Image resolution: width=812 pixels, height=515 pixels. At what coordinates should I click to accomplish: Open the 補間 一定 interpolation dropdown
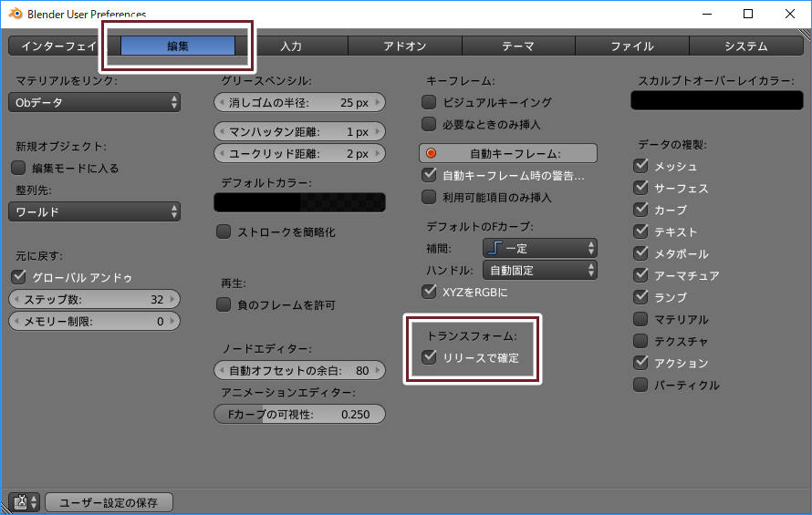(539, 248)
